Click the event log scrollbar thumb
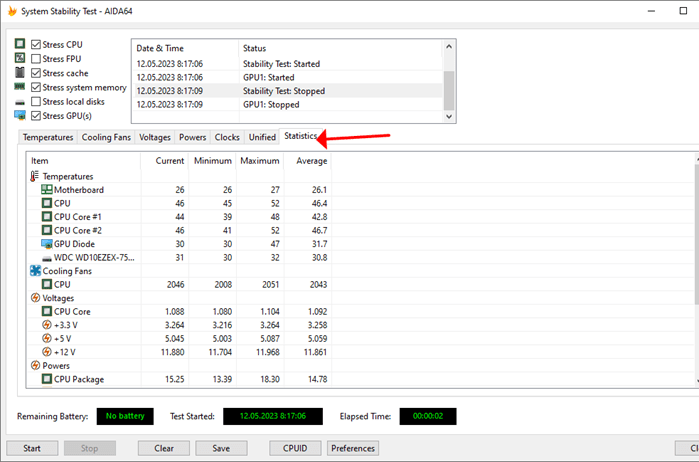Screen dimensions: 699x462 tap(449, 90)
